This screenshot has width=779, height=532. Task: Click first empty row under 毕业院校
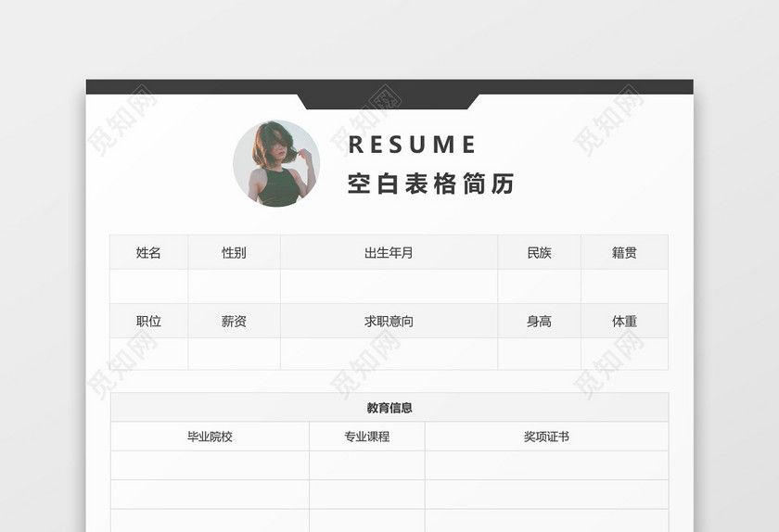click(210, 465)
